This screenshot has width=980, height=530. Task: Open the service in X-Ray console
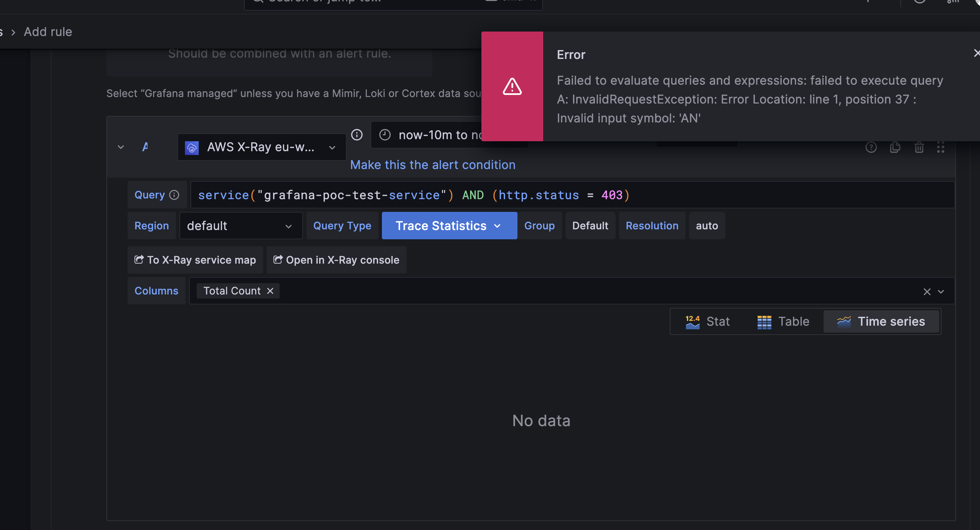336,260
